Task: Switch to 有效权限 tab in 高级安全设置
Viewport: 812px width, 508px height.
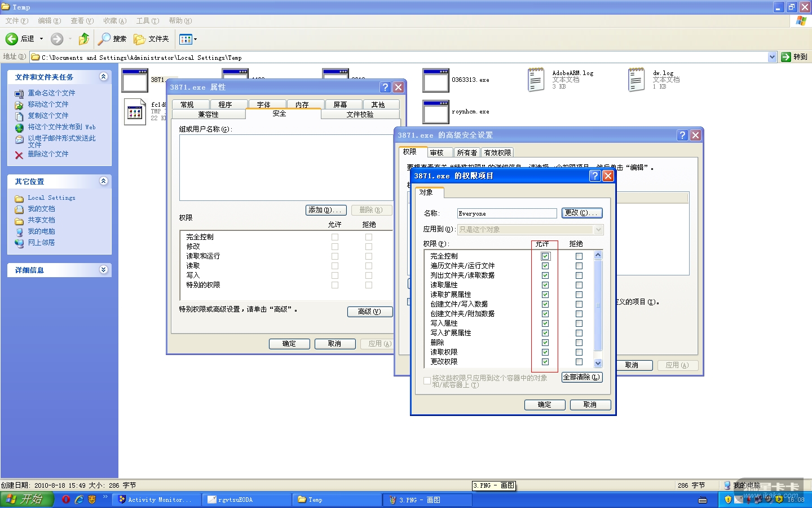Action: (497, 153)
